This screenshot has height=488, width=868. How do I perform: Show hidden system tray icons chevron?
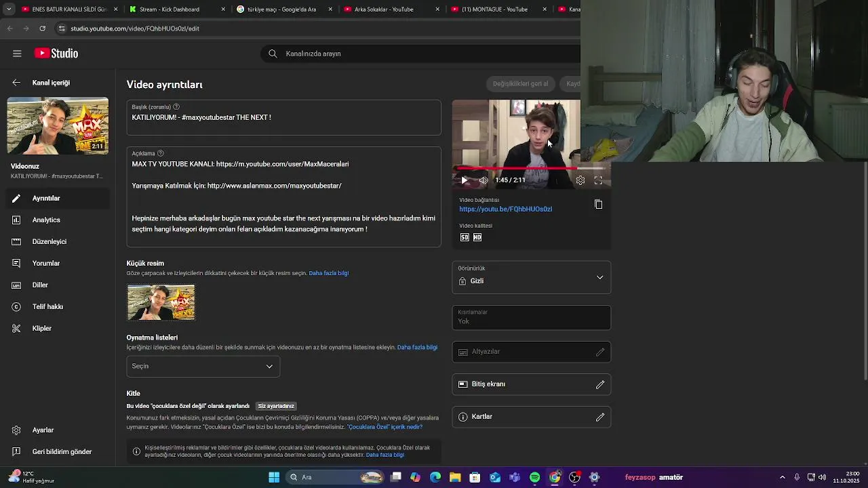[782, 477]
